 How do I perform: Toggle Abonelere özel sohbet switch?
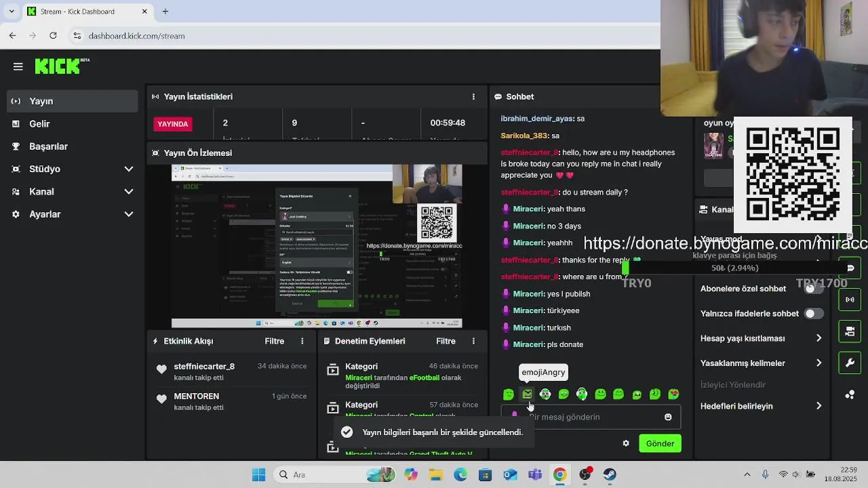813,289
